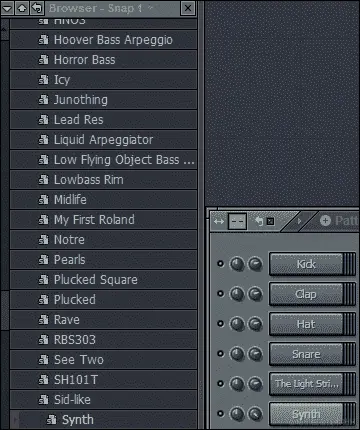Click the Kick channel pan knob
This screenshot has height=430, width=360.
[x=237, y=264]
